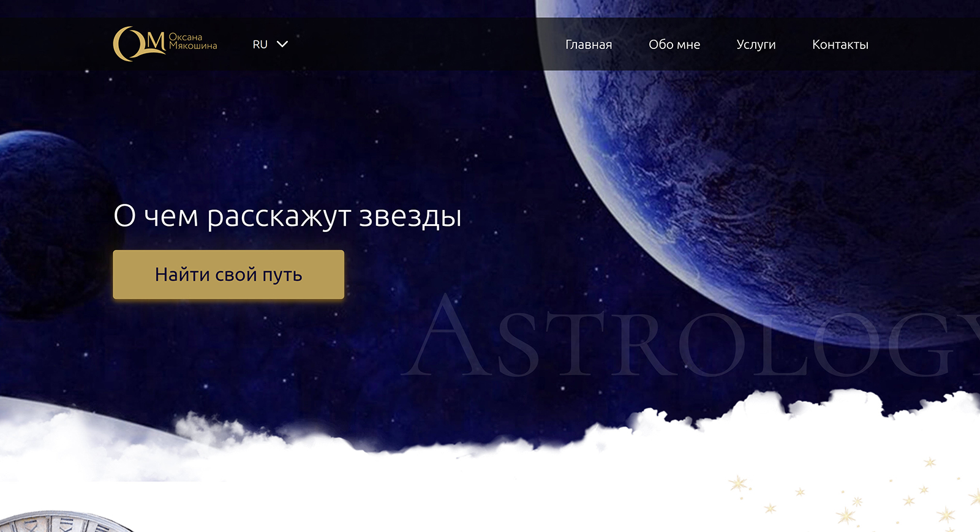Click the Найти свой путь button
Image resolution: width=980 pixels, height=532 pixels.
pyautogui.click(x=228, y=274)
